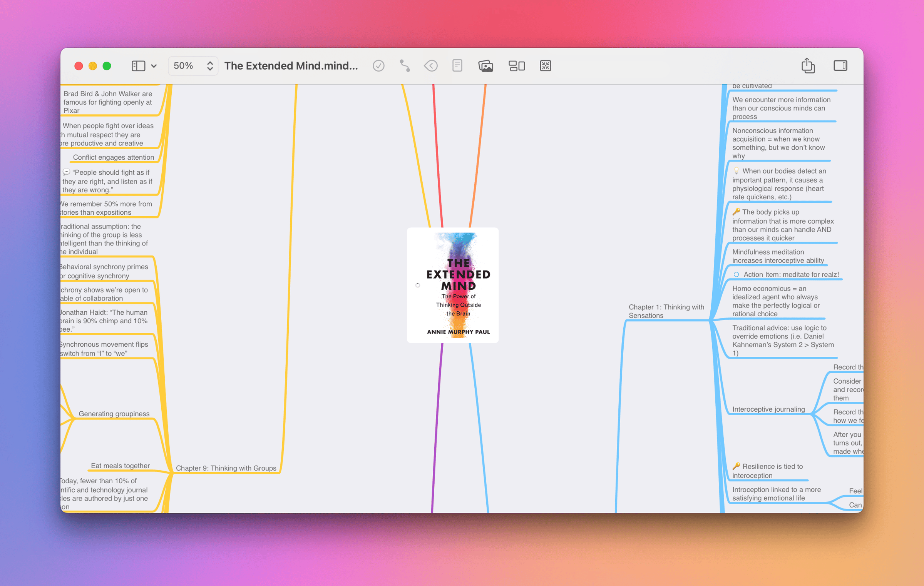Toggle the right inspector panel icon
Viewport: 924px width, 586px height.
(840, 66)
